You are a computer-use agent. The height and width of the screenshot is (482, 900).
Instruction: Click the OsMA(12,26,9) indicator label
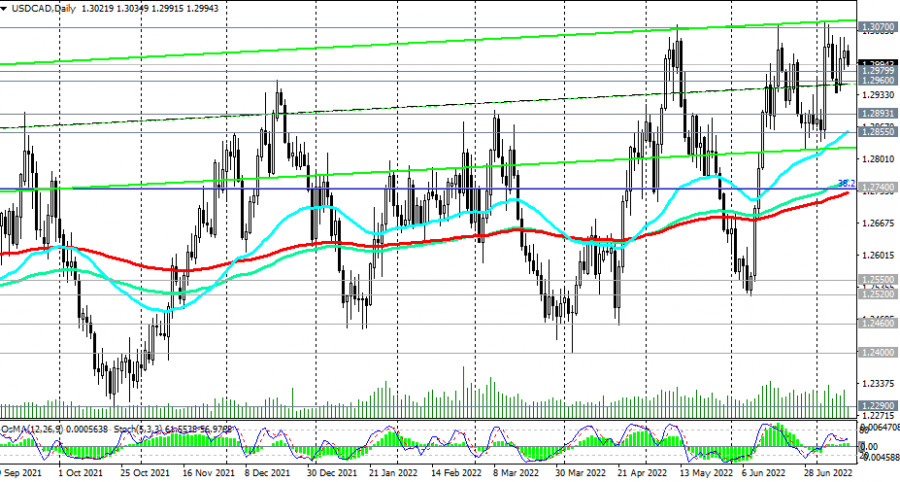click(x=34, y=429)
